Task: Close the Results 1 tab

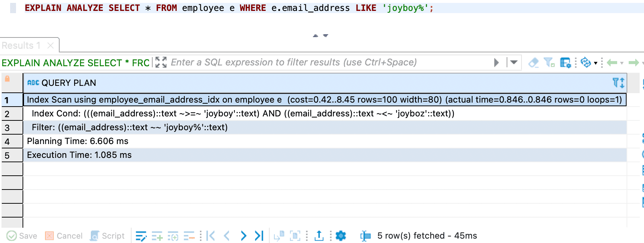Action: (51, 45)
